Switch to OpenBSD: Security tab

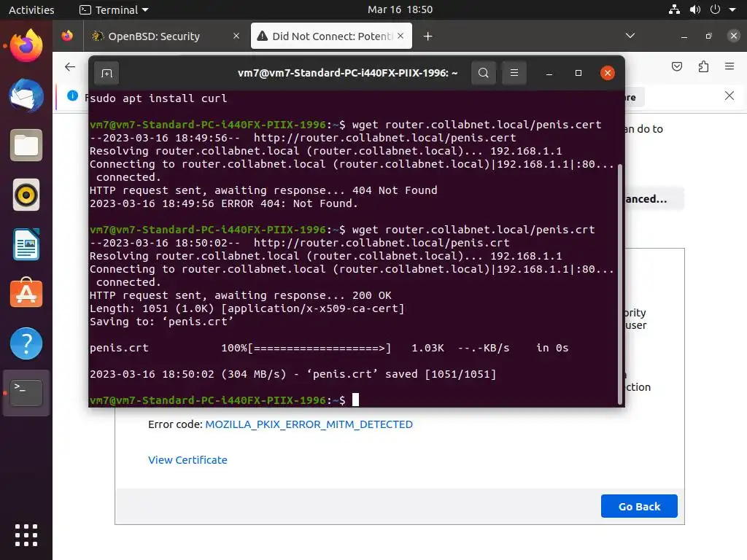[x=163, y=36]
